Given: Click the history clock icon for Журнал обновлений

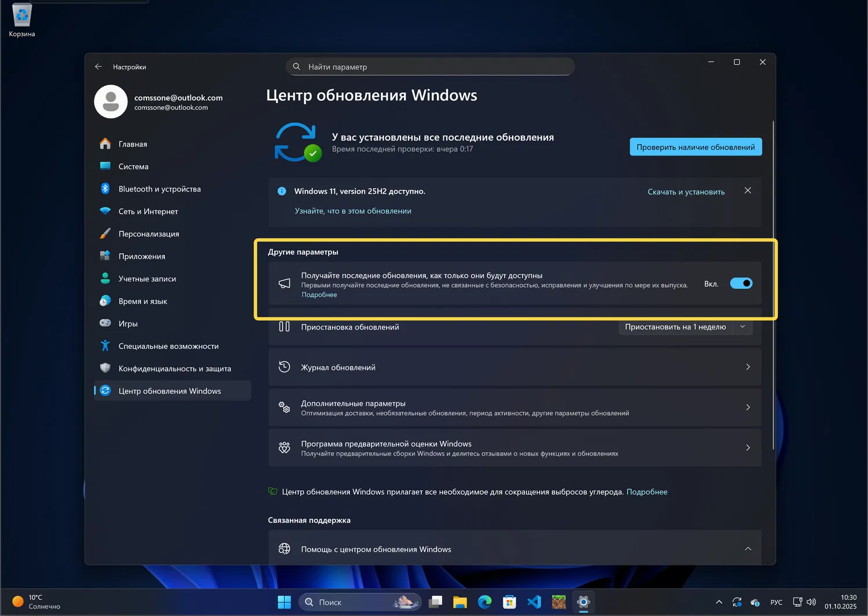Looking at the screenshot, I should [284, 367].
